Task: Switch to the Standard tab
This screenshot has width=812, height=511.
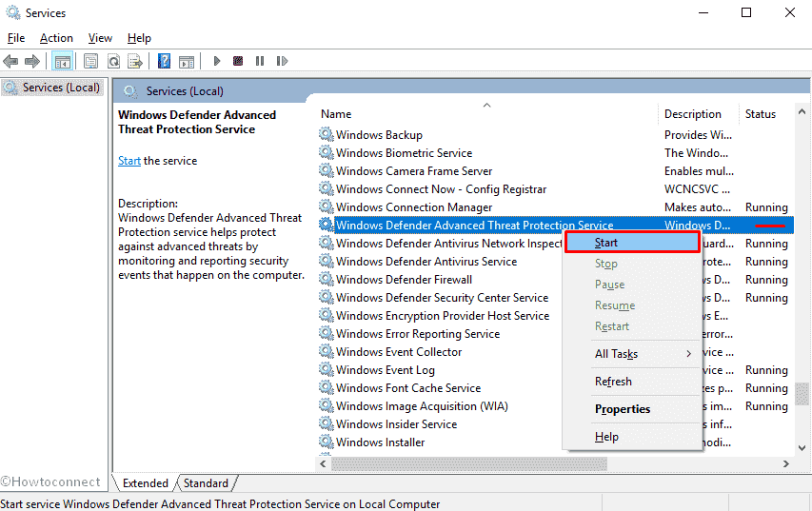Action: point(206,483)
